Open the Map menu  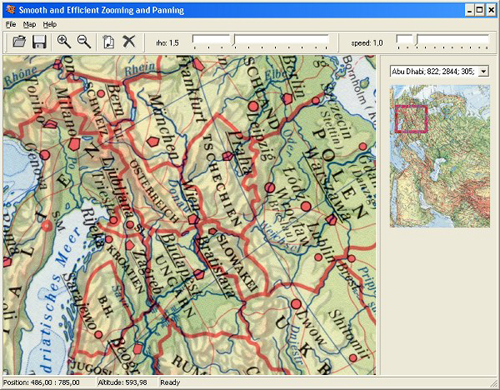click(30, 24)
